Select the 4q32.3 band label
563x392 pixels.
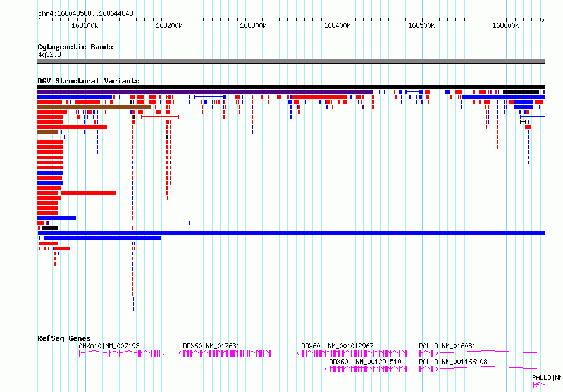tap(49, 54)
